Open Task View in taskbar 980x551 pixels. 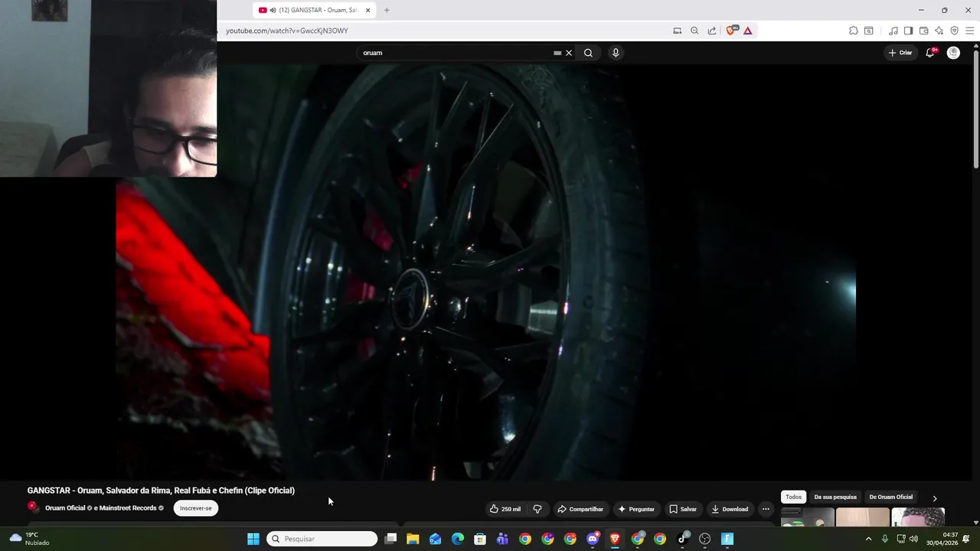[390, 539]
